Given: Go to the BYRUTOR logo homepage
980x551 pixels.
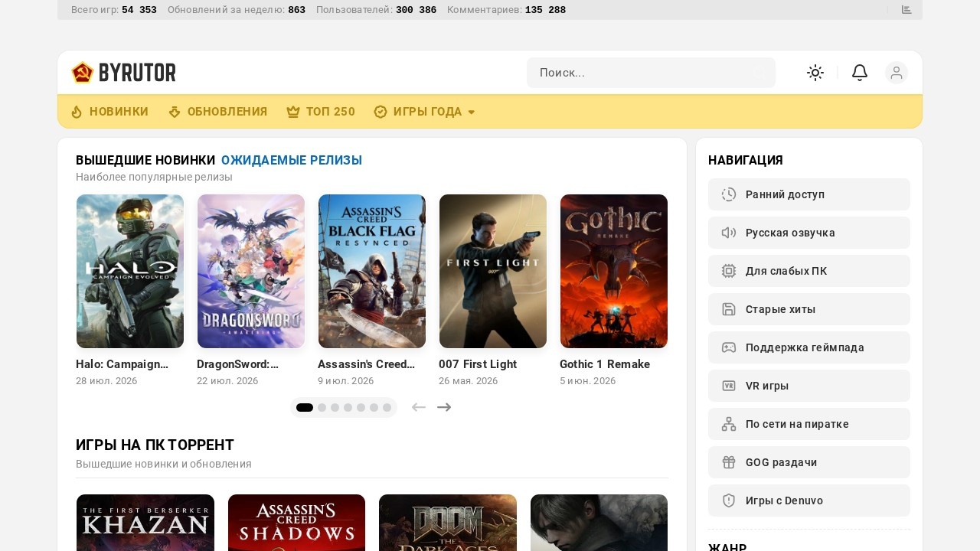Looking at the screenshot, I should (123, 73).
